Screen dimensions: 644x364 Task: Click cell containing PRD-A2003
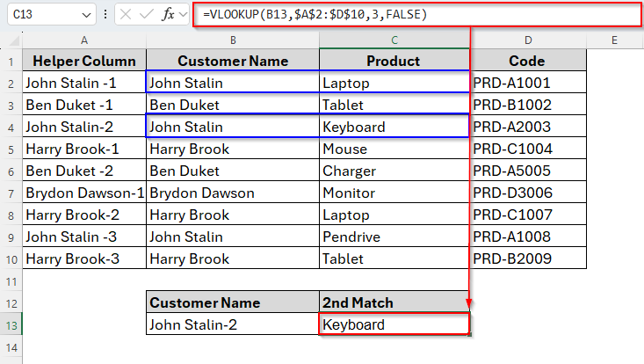click(528, 127)
